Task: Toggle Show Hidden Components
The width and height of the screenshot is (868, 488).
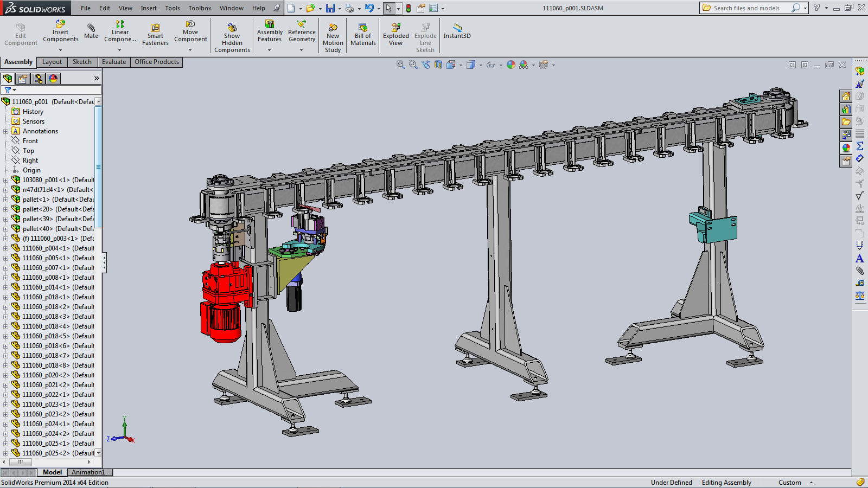Action: [232, 38]
